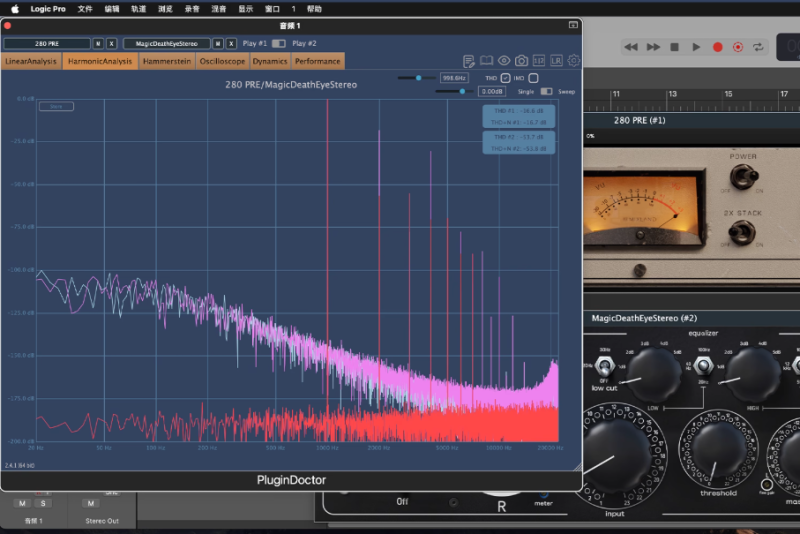Open the 混音 menu

218,9
